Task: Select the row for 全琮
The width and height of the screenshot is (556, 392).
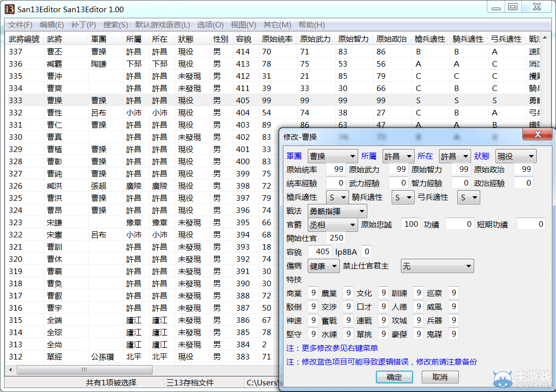Action: [142, 332]
